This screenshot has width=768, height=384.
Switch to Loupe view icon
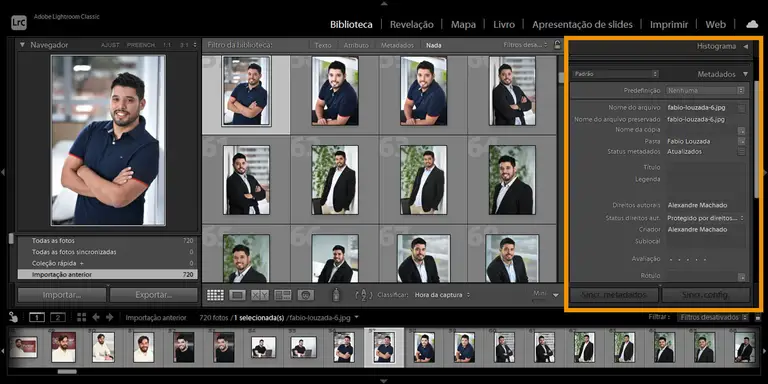point(238,295)
